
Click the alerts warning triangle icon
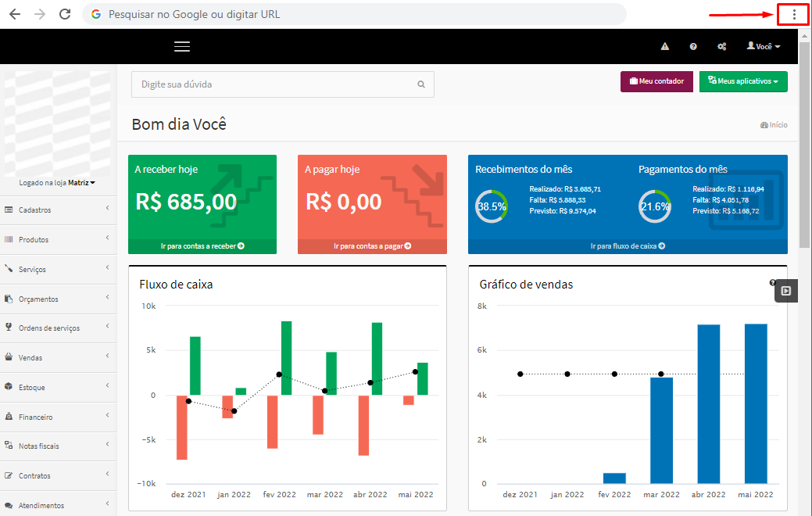[665, 46]
